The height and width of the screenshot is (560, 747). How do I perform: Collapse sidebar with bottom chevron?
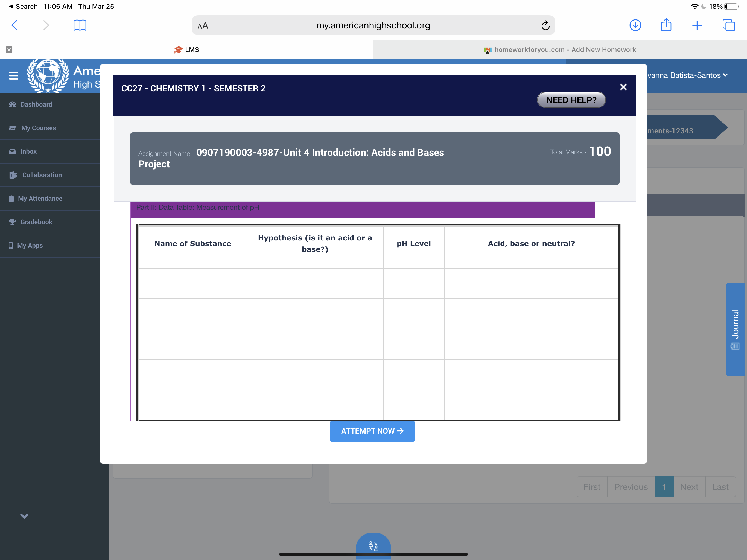tap(24, 516)
